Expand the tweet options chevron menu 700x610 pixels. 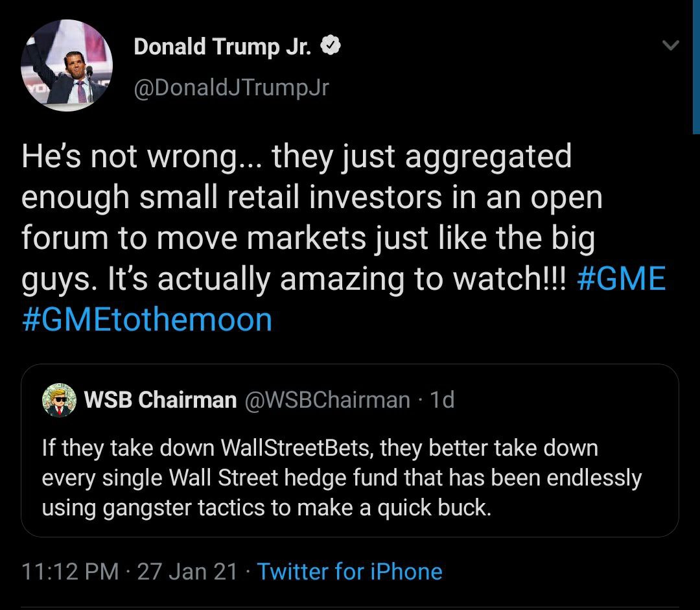click(x=670, y=46)
